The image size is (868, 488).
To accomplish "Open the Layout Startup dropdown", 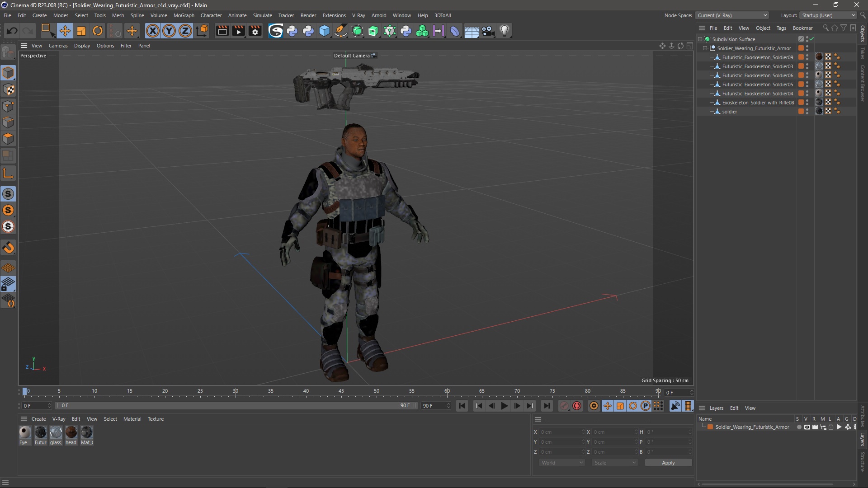I will (829, 15).
